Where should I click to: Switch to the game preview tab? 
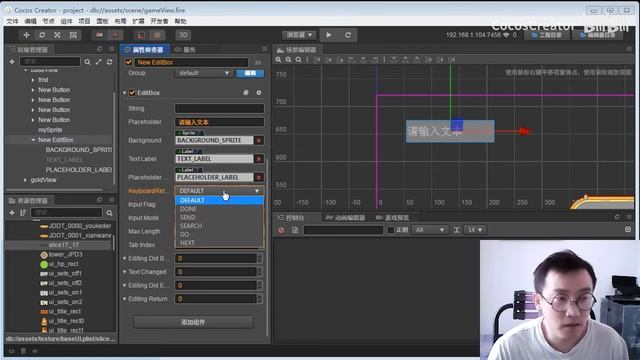point(392,218)
